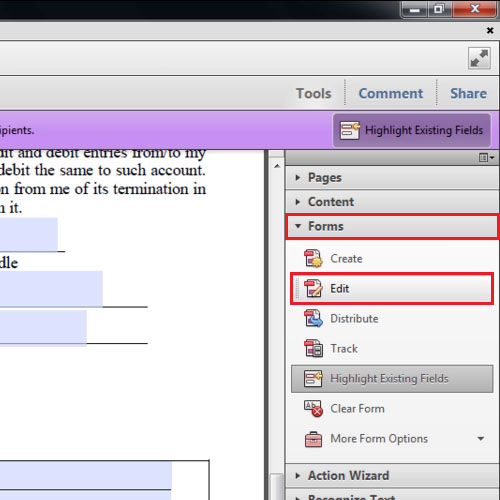The image size is (500, 500).
Task: Select the More Form Options label
Action: pyautogui.click(x=379, y=439)
